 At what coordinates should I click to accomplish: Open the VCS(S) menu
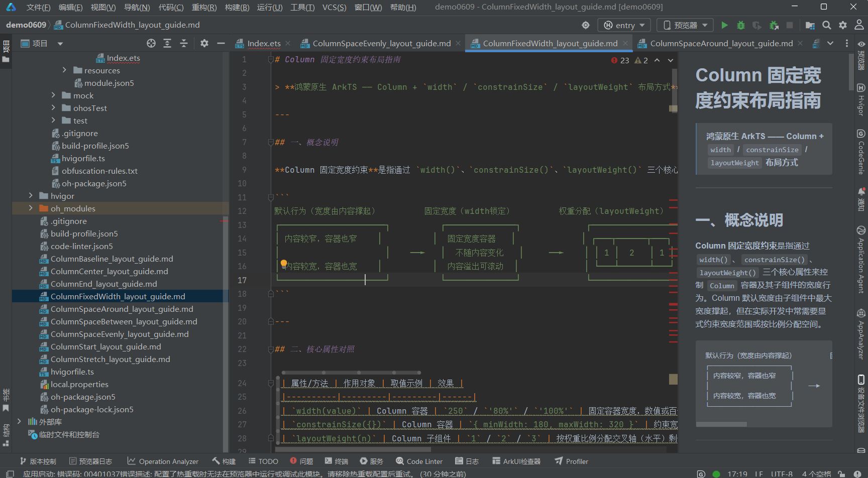coord(334,7)
